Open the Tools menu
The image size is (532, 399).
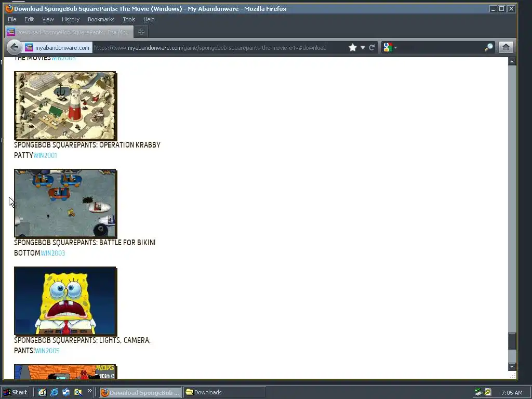coord(129,19)
